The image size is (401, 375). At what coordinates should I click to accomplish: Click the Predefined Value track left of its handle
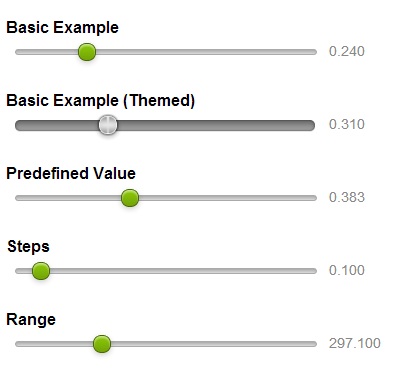tap(68, 198)
